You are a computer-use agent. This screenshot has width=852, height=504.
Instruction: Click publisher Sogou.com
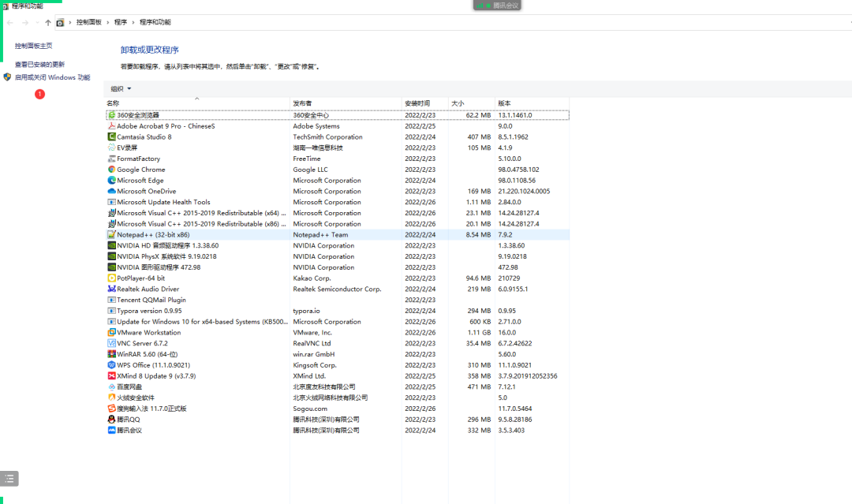[310, 409]
